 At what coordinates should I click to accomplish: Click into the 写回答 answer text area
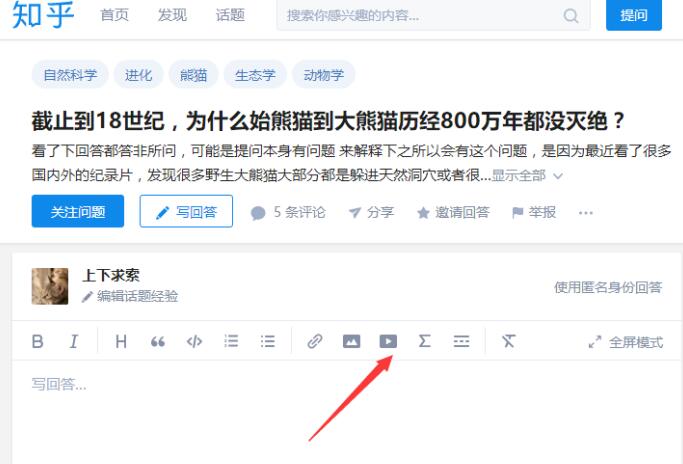pyautogui.click(x=347, y=412)
